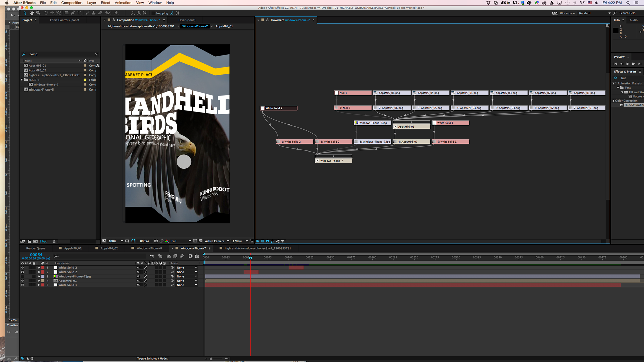Image resolution: width=644 pixels, height=362 pixels.
Task: Expand layer 5 White Solid 1 properties
Action: coord(39,285)
